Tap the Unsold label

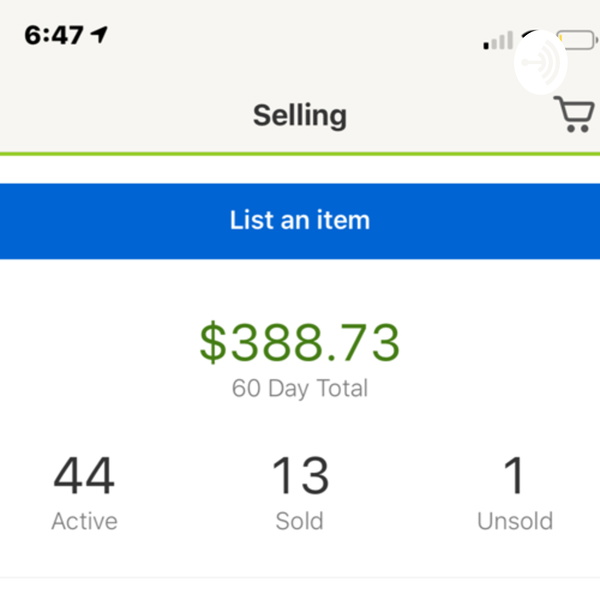pos(514,521)
